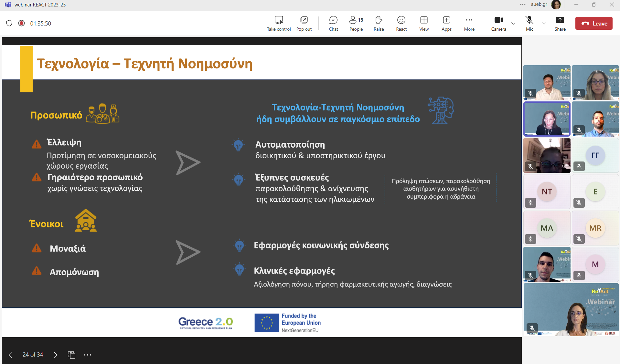The height and width of the screenshot is (364, 620).
Task: Raise your hand in the meeting
Action: click(379, 24)
